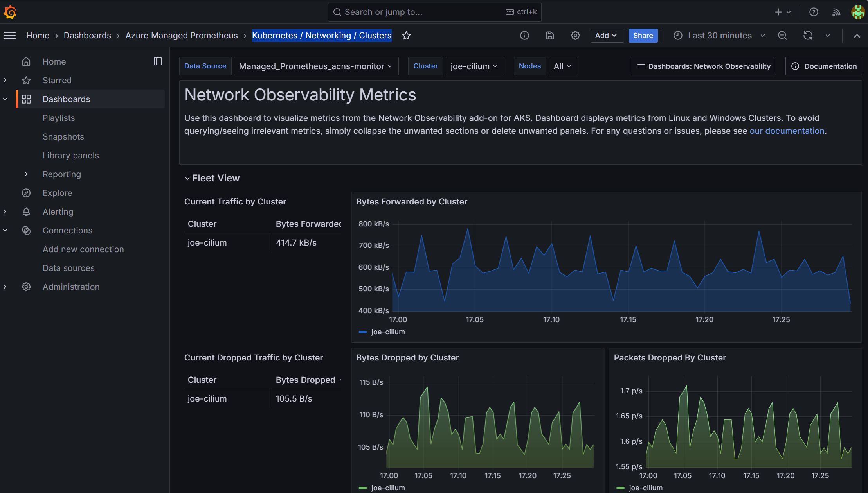Click the Packets Dropped By Cluster panel title
This screenshot has width=868, height=493.
click(670, 358)
